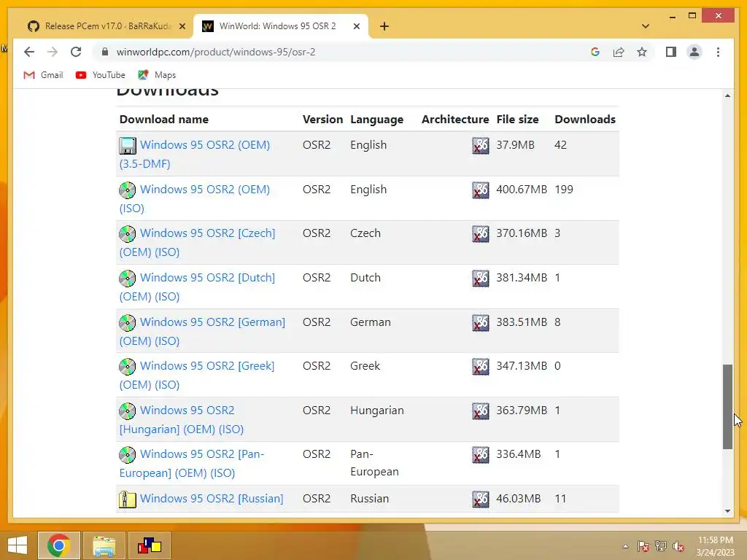Click the zip archive icon beside Russian download
747x560 pixels.
tap(127, 499)
